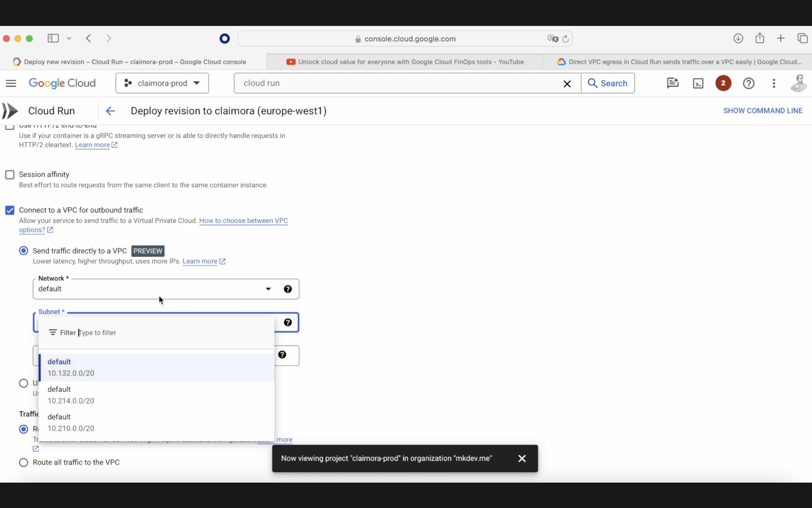Choose default subnet 10.214.0.0/20
This screenshot has width=812, height=508.
pos(157,395)
